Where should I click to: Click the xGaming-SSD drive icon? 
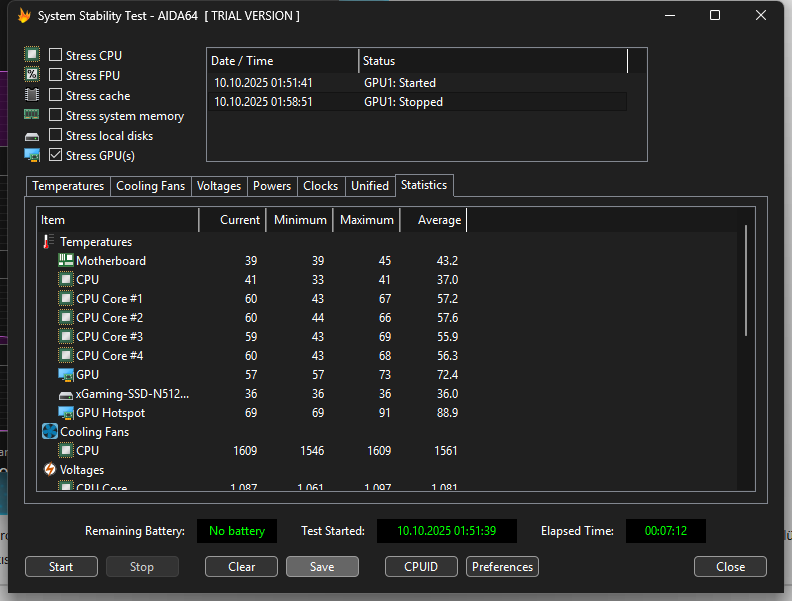pos(66,395)
